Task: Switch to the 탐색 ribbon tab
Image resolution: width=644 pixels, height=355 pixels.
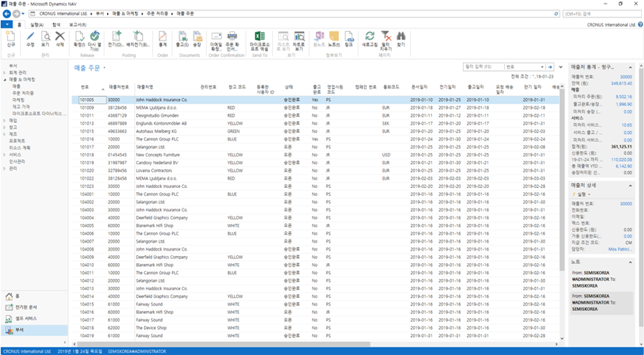Action: tap(56, 24)
